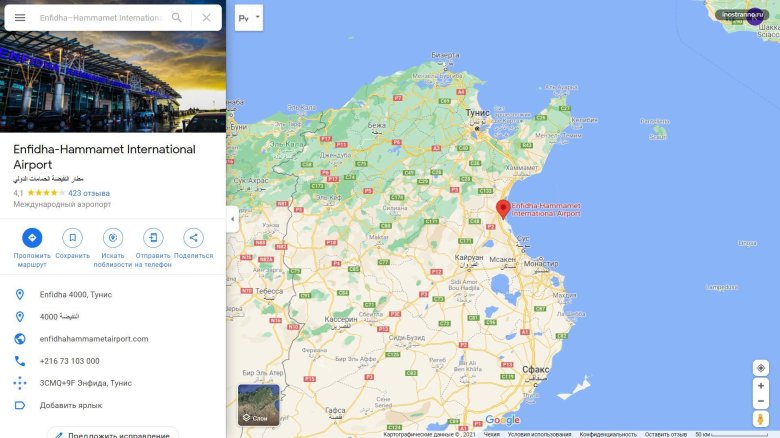Click the phone number +216 73 103 000
Viewport: 780px width, 438px height.
coord(70,361)
